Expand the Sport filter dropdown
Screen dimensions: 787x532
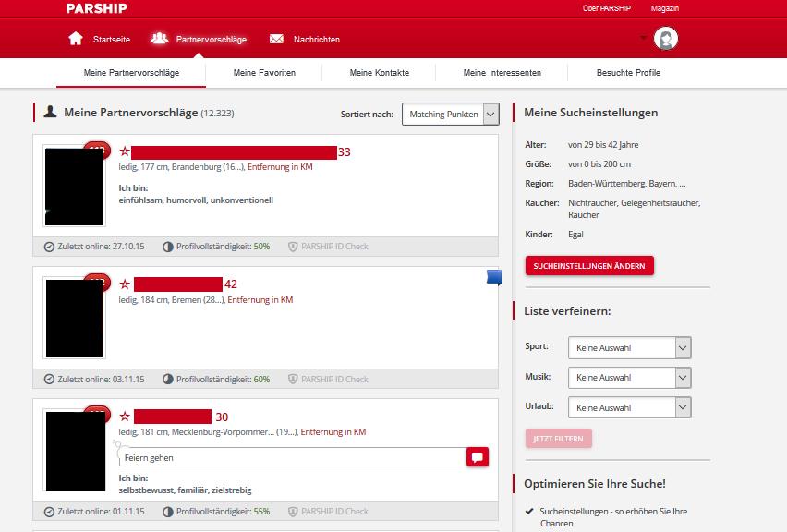[629, 348]
